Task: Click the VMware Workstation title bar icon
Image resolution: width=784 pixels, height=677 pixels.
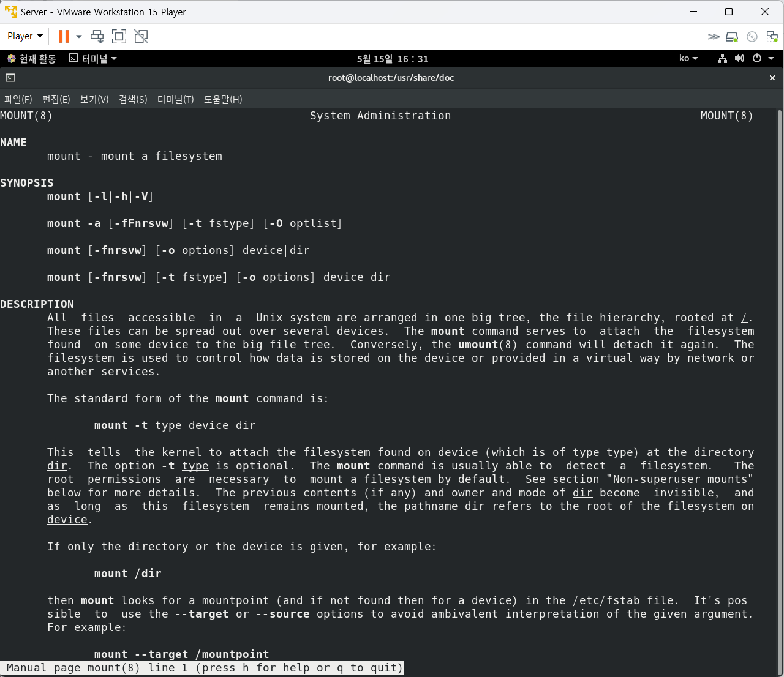Action: click(10, 12)
